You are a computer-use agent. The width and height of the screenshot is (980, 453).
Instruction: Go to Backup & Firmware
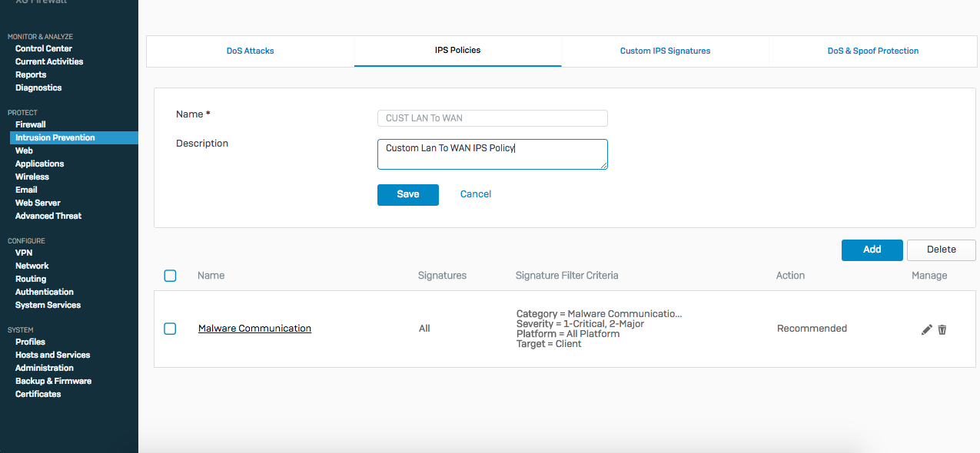pos(53,381)
